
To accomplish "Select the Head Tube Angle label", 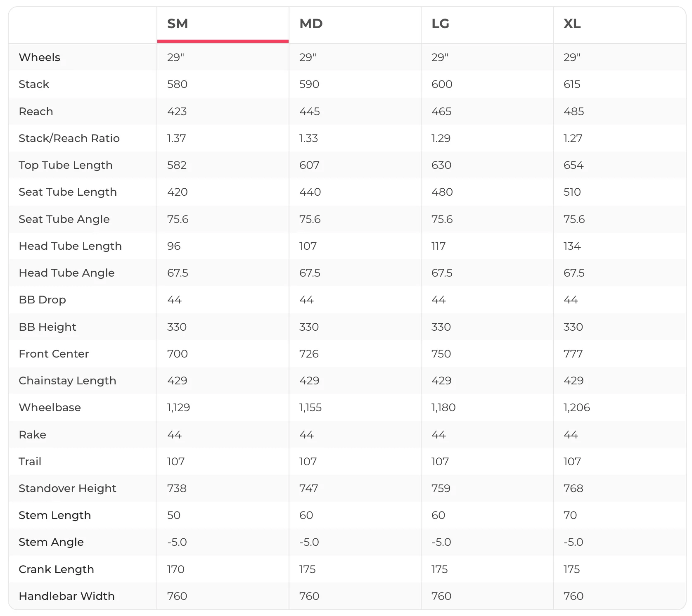I will [x=66, y=273].
